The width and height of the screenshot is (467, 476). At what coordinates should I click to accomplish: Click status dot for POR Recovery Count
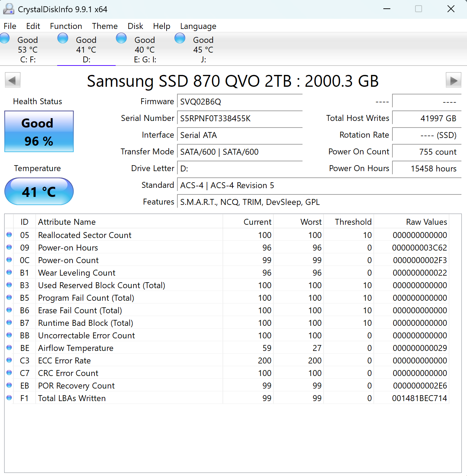click(x=9, y=385)
